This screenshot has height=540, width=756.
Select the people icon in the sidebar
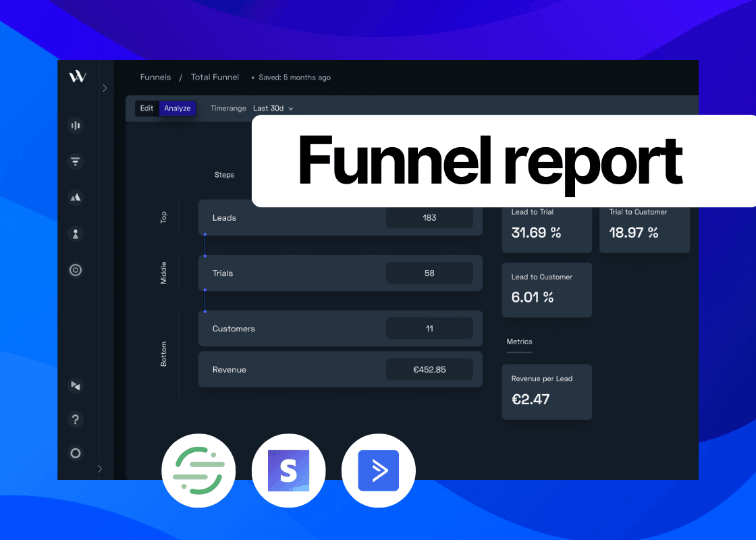tap(75, 234)
